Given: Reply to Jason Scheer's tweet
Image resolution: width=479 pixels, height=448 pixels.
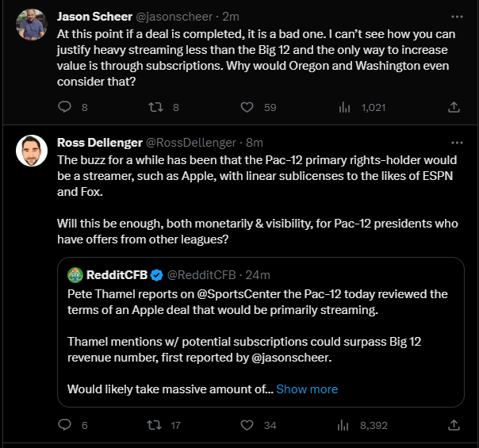Looking at the screenshot, I should 67,106.
